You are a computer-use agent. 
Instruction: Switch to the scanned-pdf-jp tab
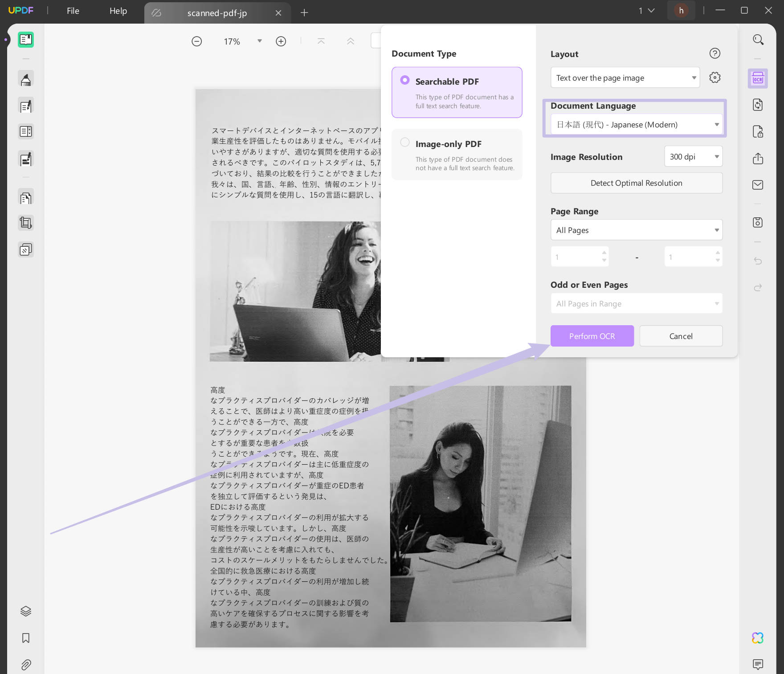pyautogui.click(x=217, y=12)
